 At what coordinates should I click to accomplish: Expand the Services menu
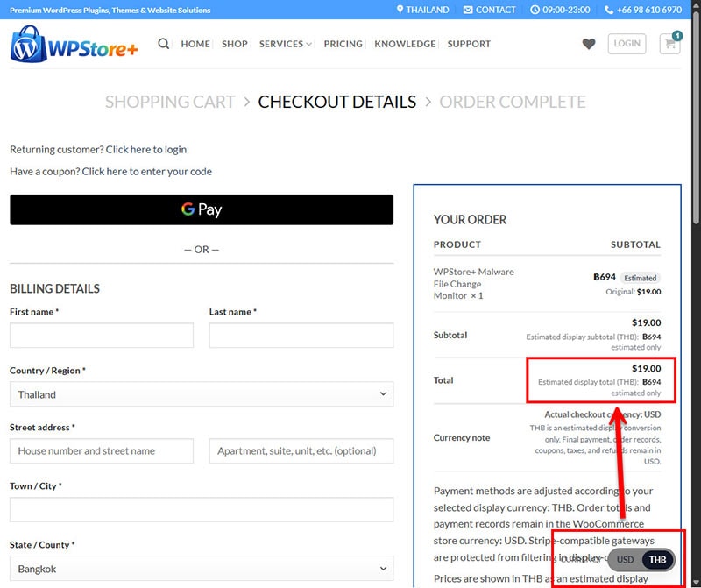click(286, 44)
